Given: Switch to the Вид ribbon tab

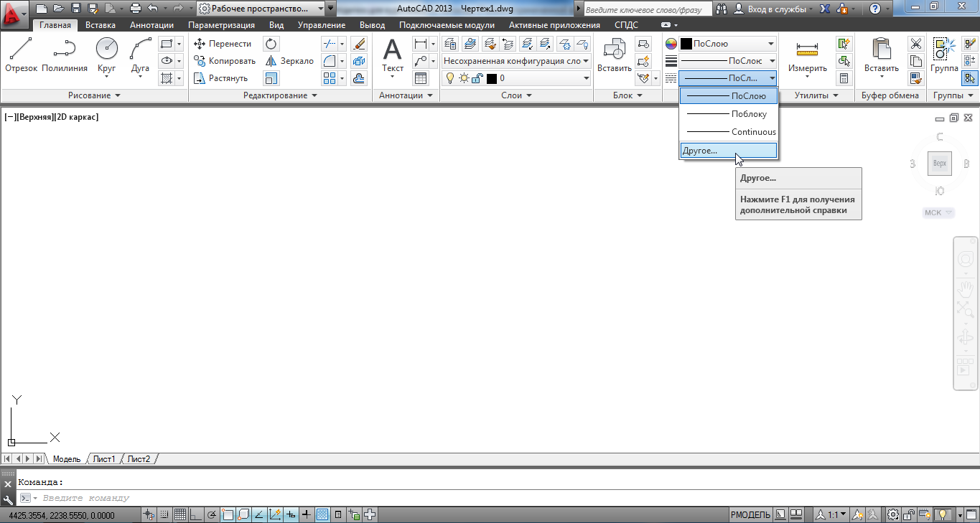Looking at the screenshot, I should click(x=276, y=25).
